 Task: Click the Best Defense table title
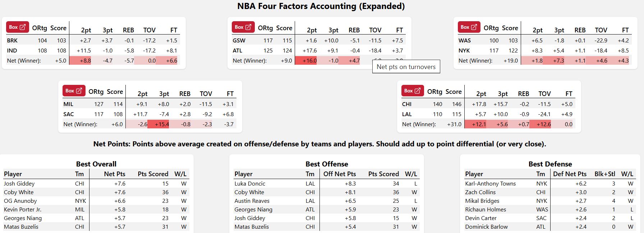pyautogui.click(x=550, y=164)
